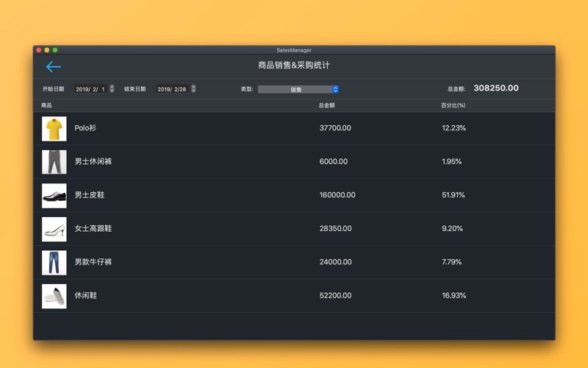The height and width of the screenshot is (368, 588).
Task: Click the 女士高跟鞋 product name
Action: (x=93, y=228)
